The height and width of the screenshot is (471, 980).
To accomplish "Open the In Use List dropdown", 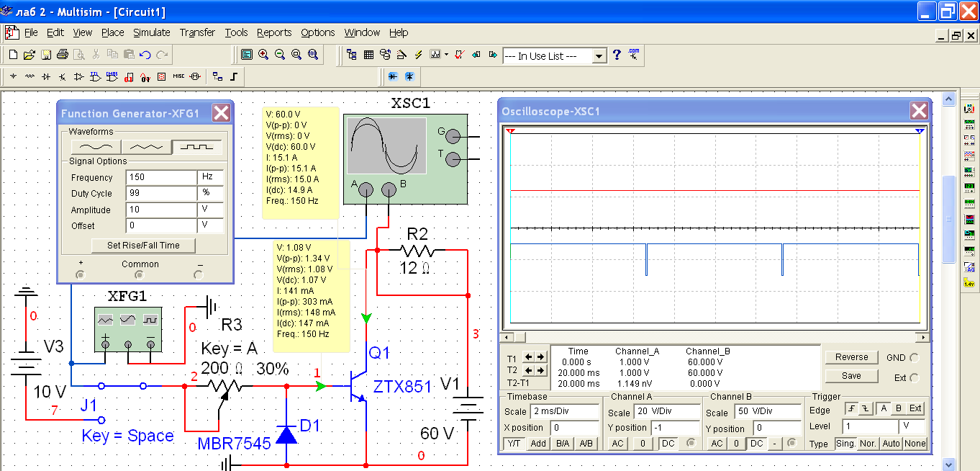I will pyautogui.click(x=599, y=56).
